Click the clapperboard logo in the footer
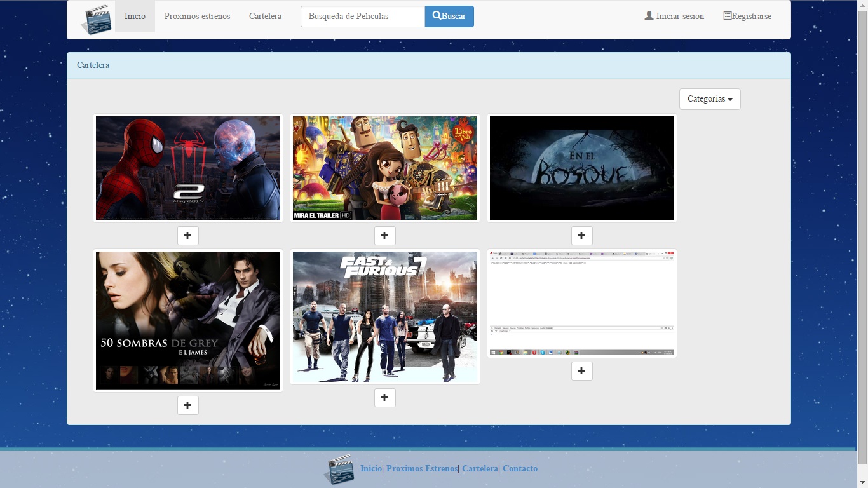The image size is (868, 488). click(339, 469)
